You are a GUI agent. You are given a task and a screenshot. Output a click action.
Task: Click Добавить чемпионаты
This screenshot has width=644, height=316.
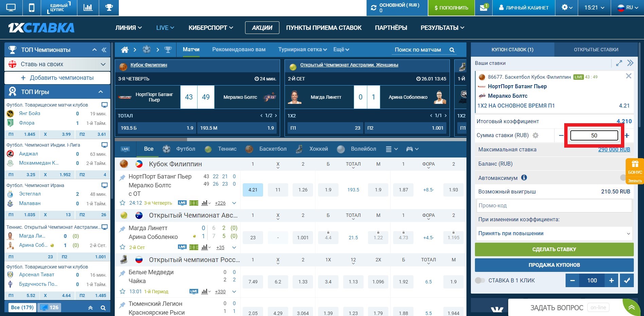[x=57, y=78]
